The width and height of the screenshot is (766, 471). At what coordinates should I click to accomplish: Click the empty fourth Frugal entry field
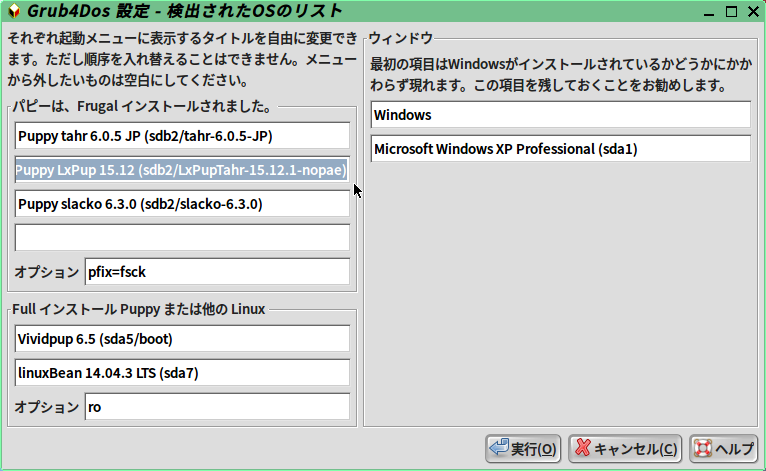pos(182,237)
